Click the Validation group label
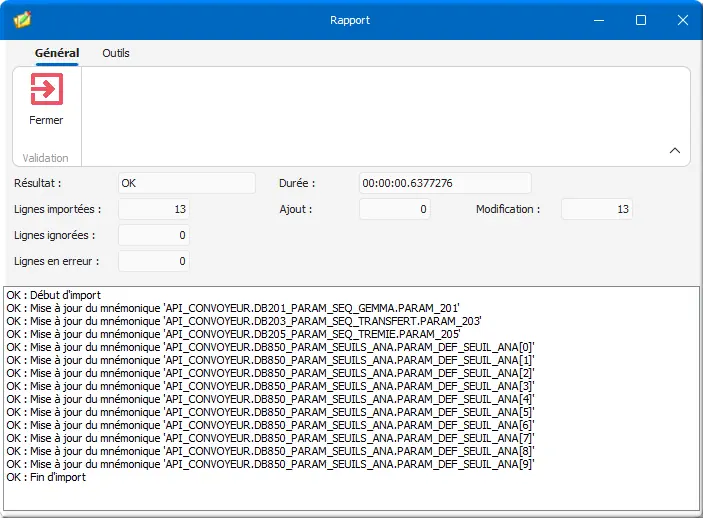 (x=46, y=158)
